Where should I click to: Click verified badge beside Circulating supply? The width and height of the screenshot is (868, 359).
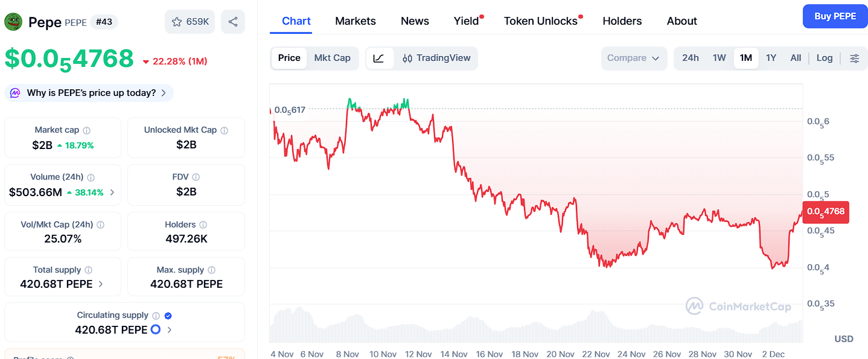click(168, 316)
